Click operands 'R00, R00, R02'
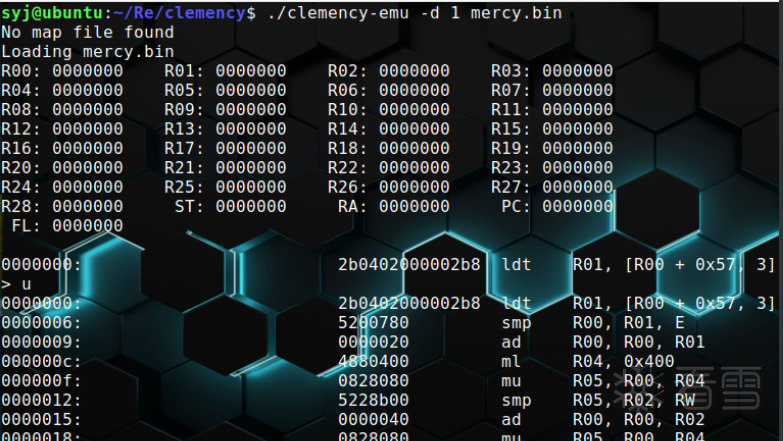The height and width of the screenshot is (441, 783). [x=639, y=420]
